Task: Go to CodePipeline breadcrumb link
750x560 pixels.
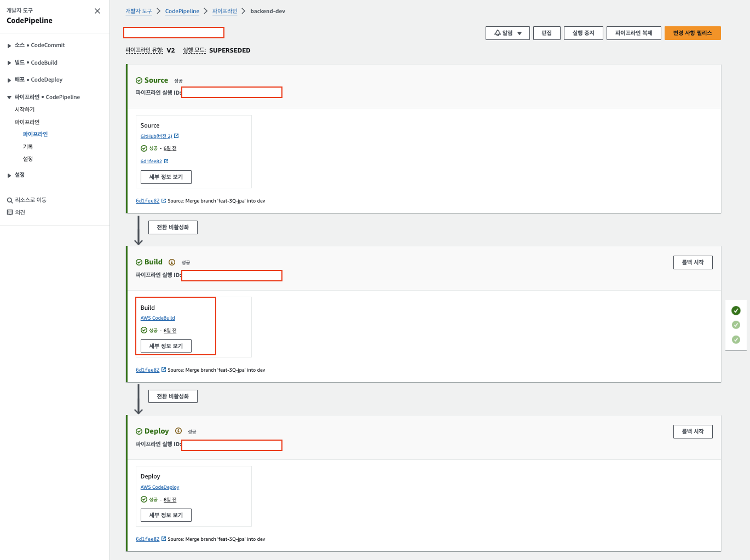Action: pyautogui.click(x=182, y=11)
